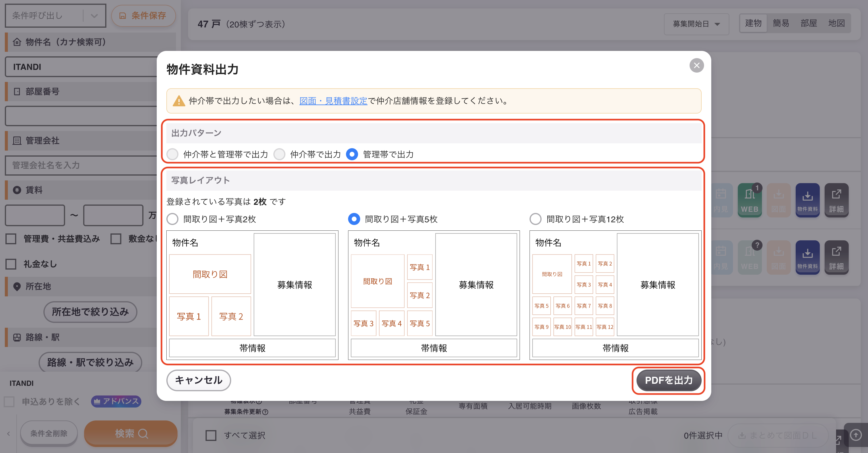The height and width of the screenshot is (453, 868).
Task: Click the まとめて図面DL button
Action: 777,435
